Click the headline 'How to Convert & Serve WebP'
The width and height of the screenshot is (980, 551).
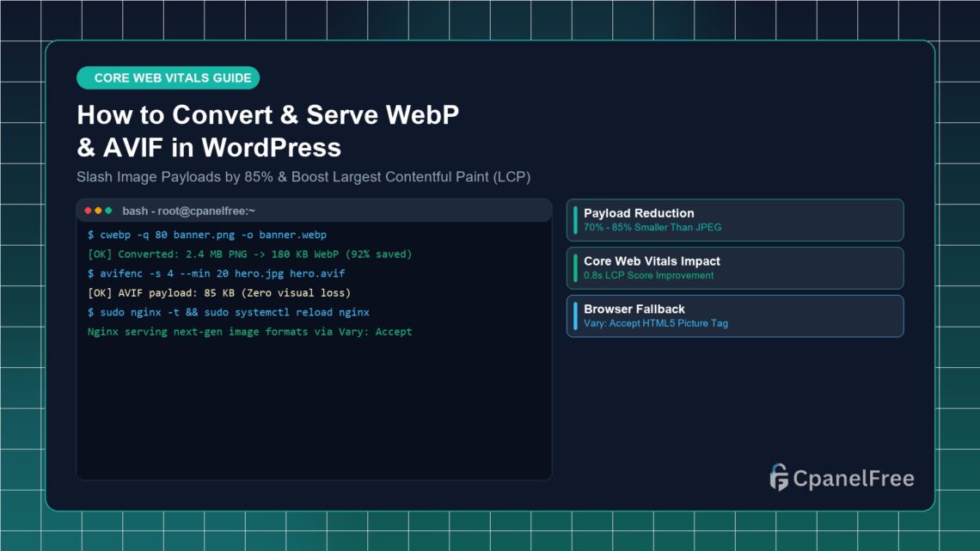[x=268, y=115]
